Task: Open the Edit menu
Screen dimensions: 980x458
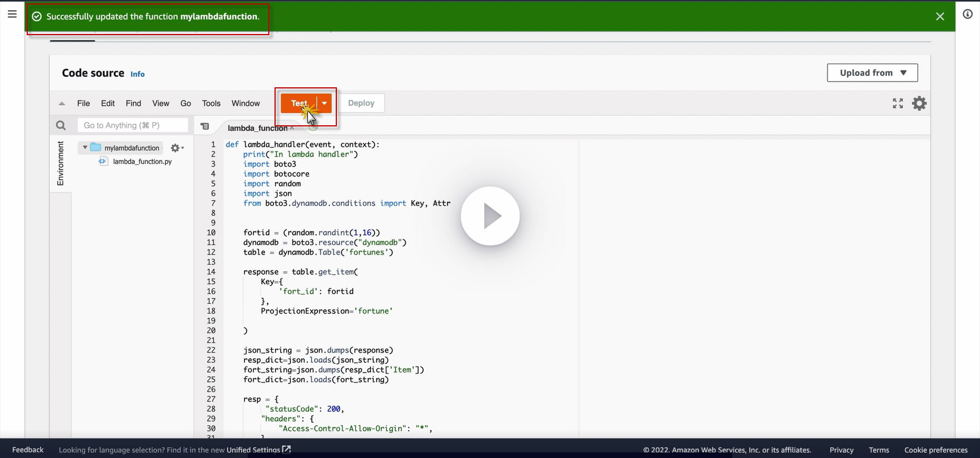Action: (x=108, y=103)
